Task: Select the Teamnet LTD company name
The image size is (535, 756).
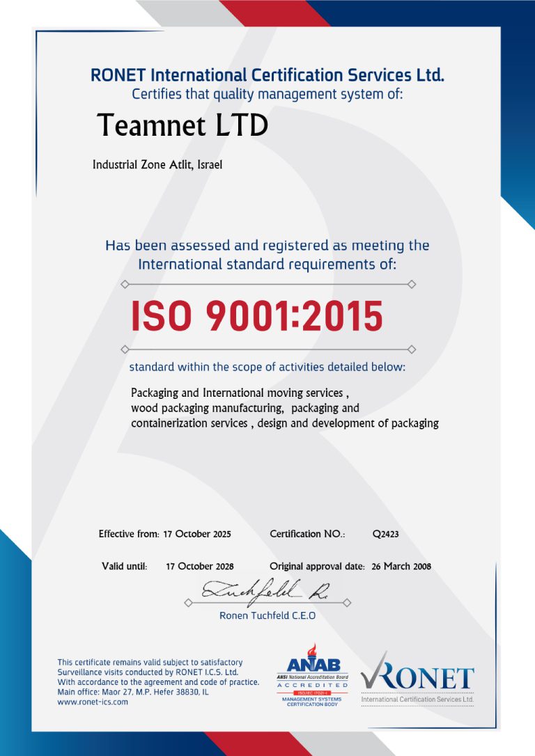Action: click(182, 126)
